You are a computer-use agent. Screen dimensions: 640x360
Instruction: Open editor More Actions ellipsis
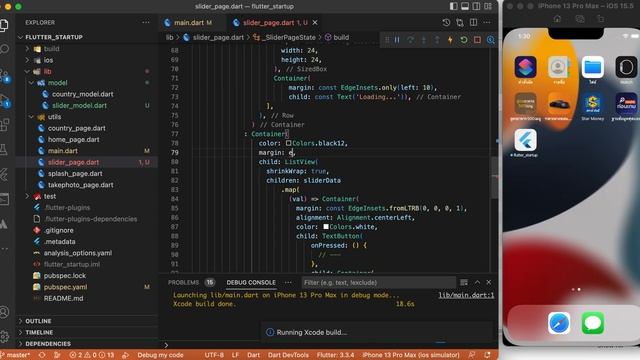coord(487,22)
